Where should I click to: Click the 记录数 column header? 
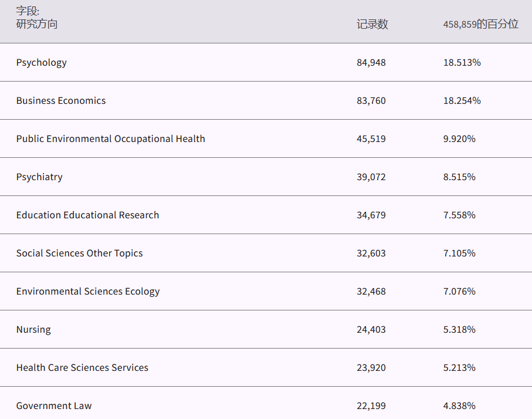(x=372, y=25)
